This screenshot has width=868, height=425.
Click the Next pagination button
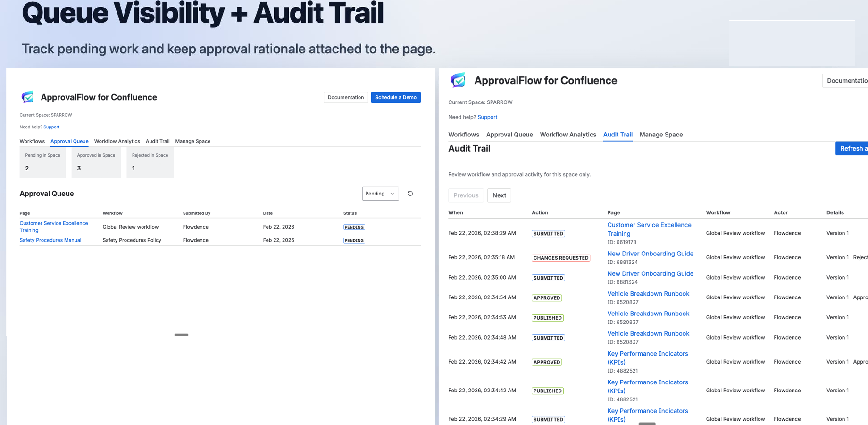tap(499, 195)
